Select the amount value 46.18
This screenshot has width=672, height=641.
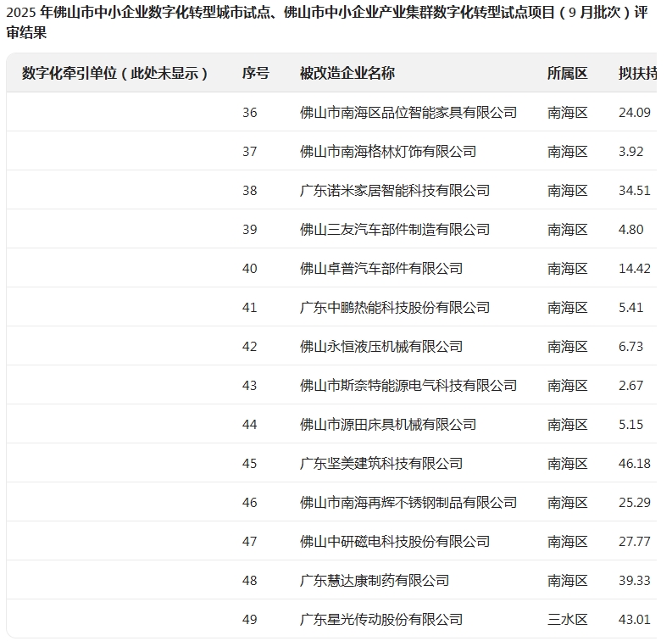click(635, 463)
